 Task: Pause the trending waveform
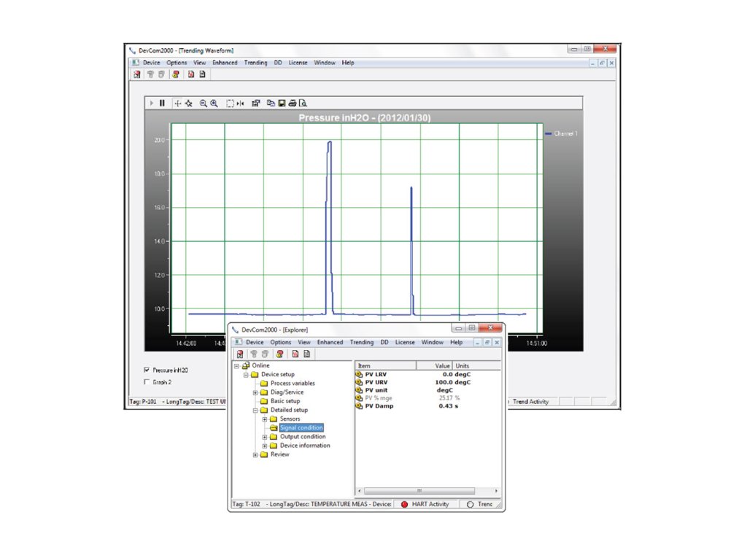[162, 104]
